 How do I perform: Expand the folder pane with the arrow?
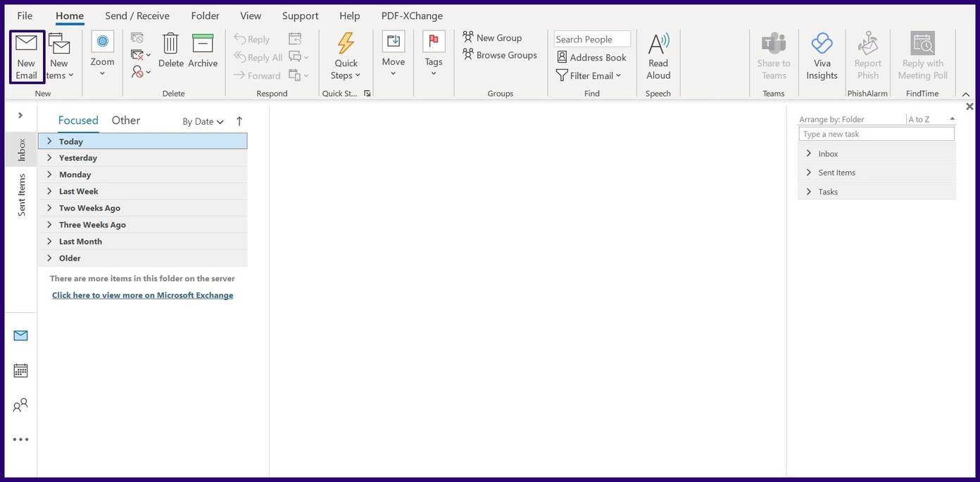click(20, 115)
